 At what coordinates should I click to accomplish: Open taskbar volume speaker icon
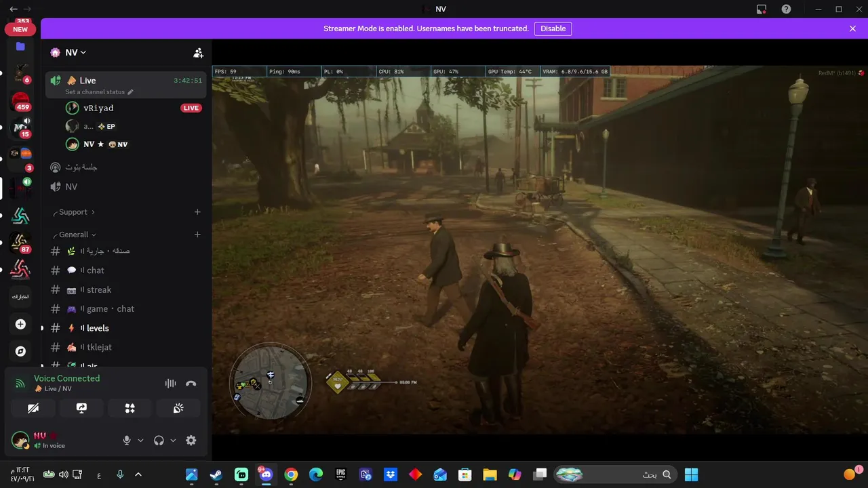pos(63,474)
